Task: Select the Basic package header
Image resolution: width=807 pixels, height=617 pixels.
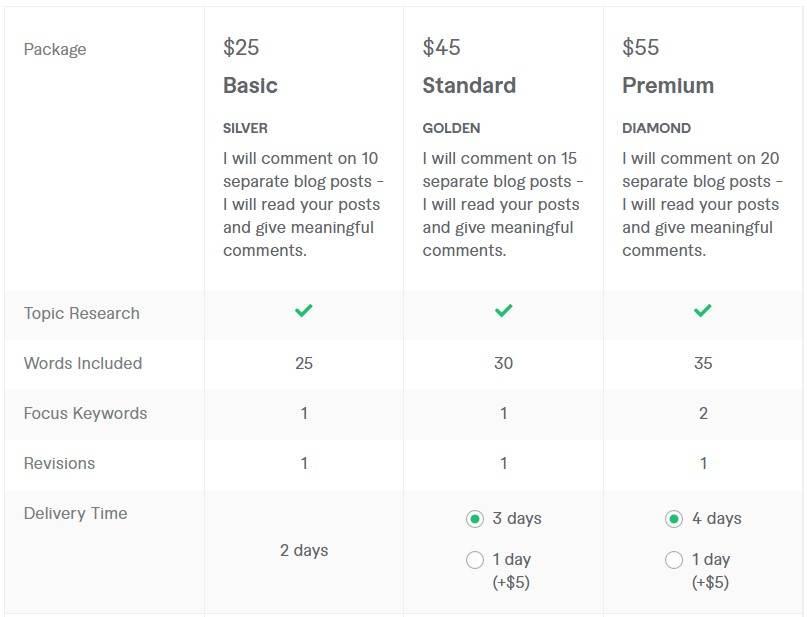Action: (250, 86)
